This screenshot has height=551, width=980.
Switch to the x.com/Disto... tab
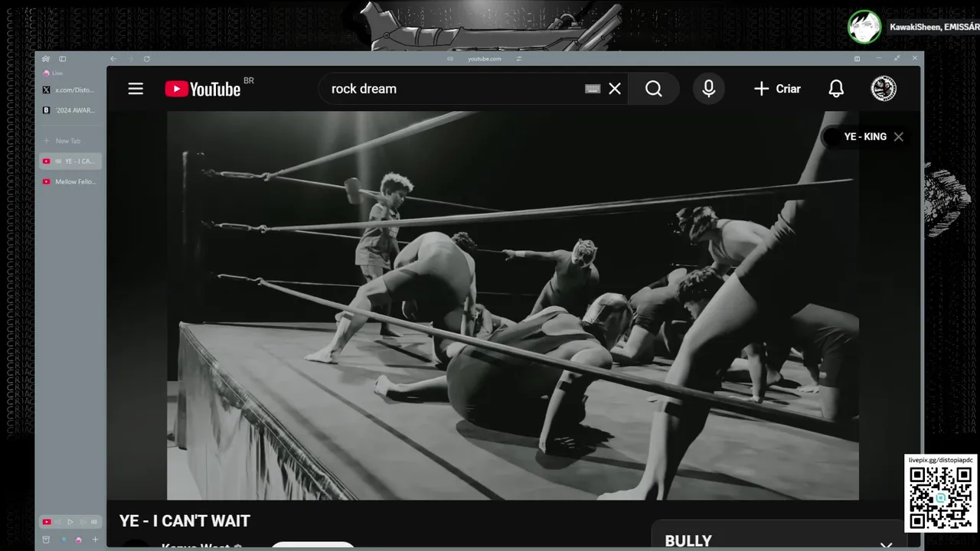point(70,90)
